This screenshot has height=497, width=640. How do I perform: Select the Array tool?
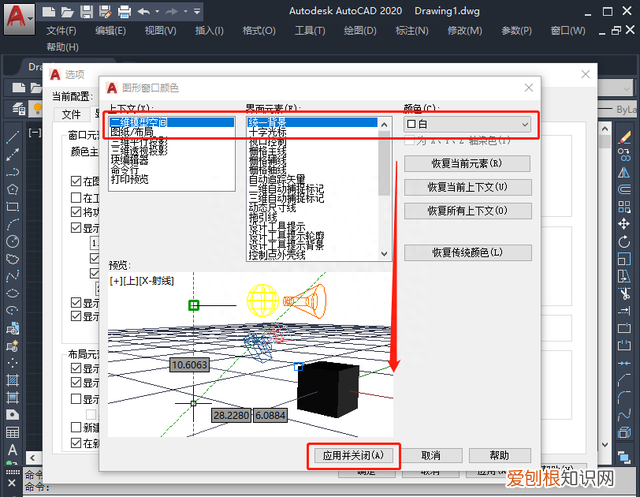click(624, 206)
